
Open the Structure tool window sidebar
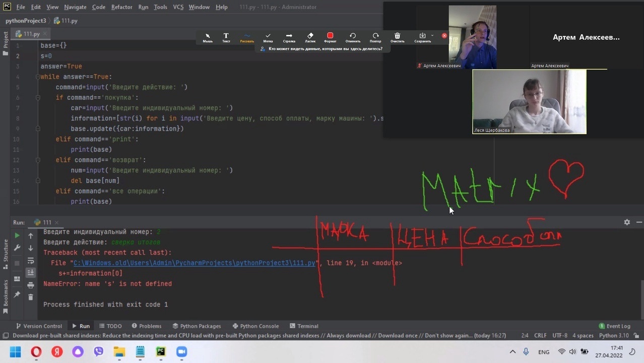tap(6, 254)
